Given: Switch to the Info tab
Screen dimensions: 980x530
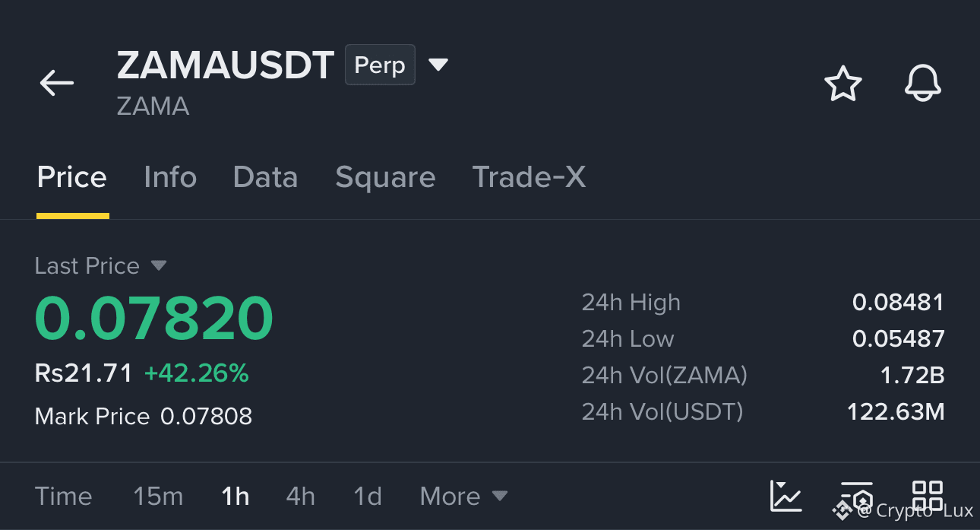Looking at the screenshot, I should [x=170, y=177].
